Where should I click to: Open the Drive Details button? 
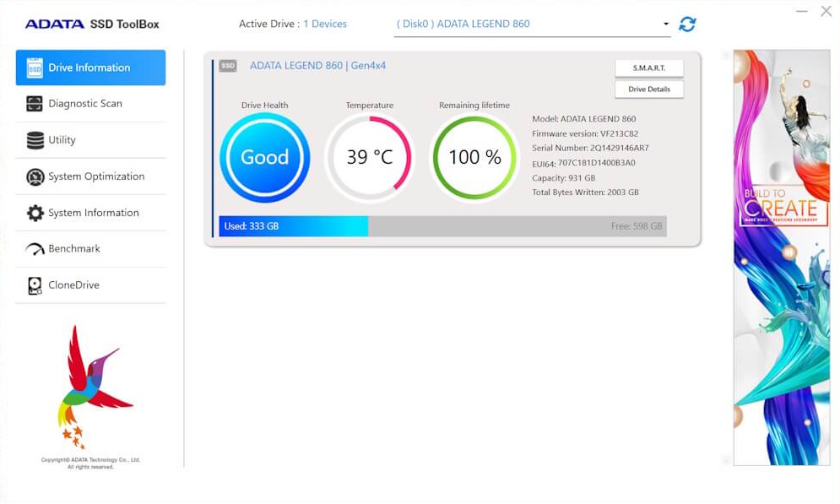(x=648, y=89)
